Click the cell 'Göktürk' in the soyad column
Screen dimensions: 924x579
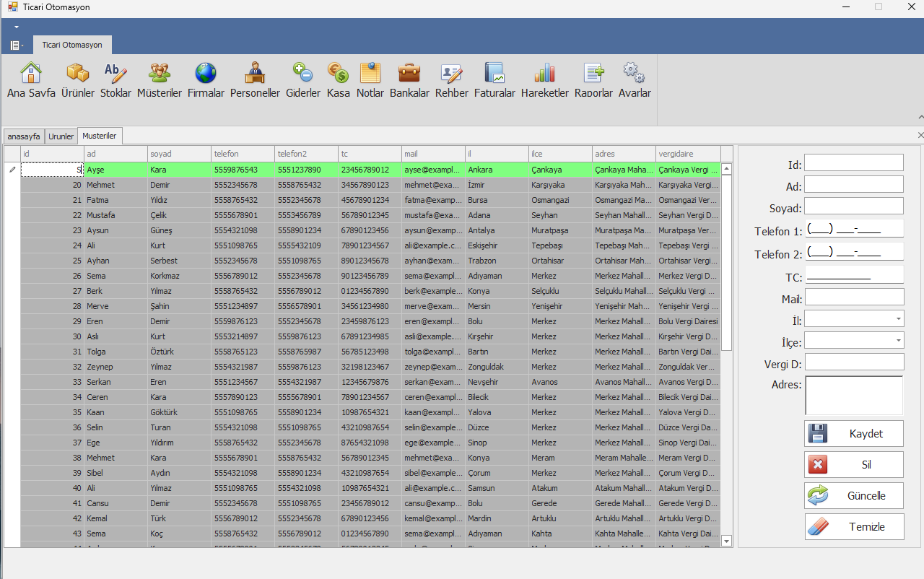[x=179, y=412]
